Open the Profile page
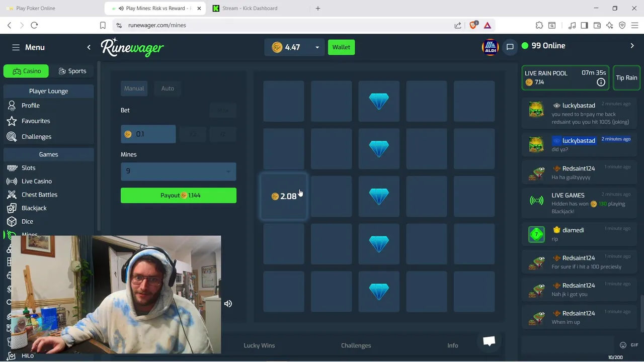 [x=31, y=106]
